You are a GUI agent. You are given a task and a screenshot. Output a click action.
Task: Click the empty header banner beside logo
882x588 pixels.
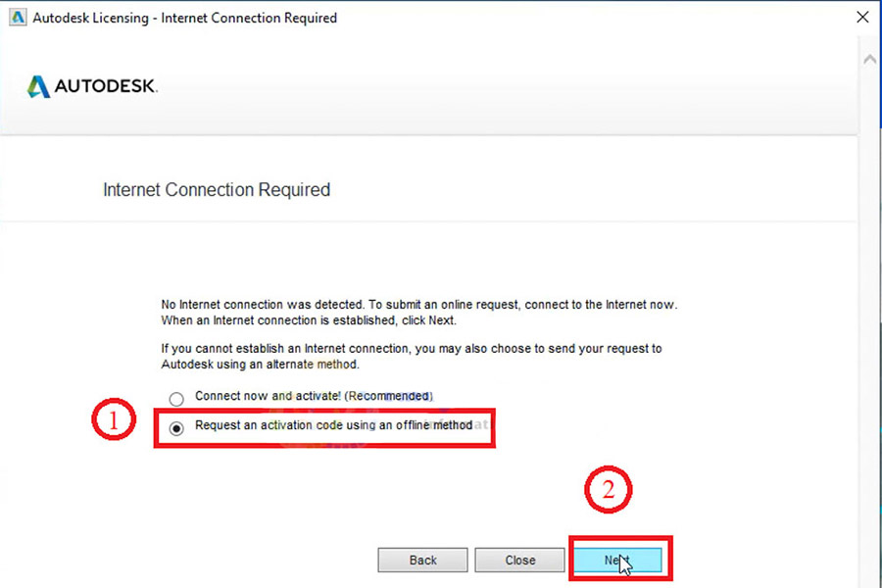(507, 86)
